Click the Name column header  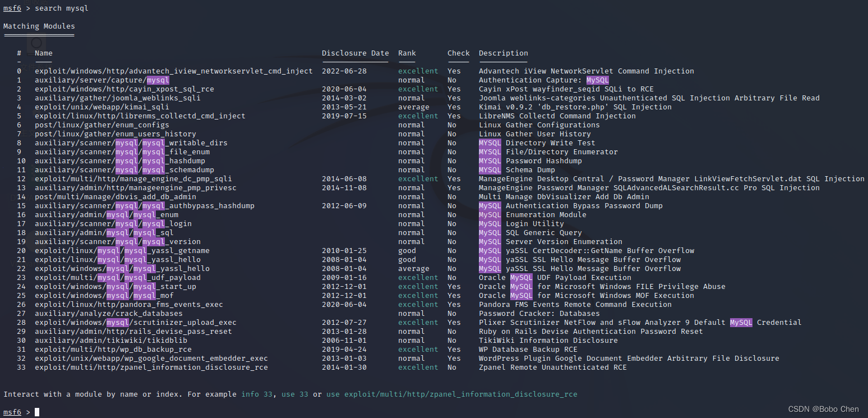pos(43,53)
